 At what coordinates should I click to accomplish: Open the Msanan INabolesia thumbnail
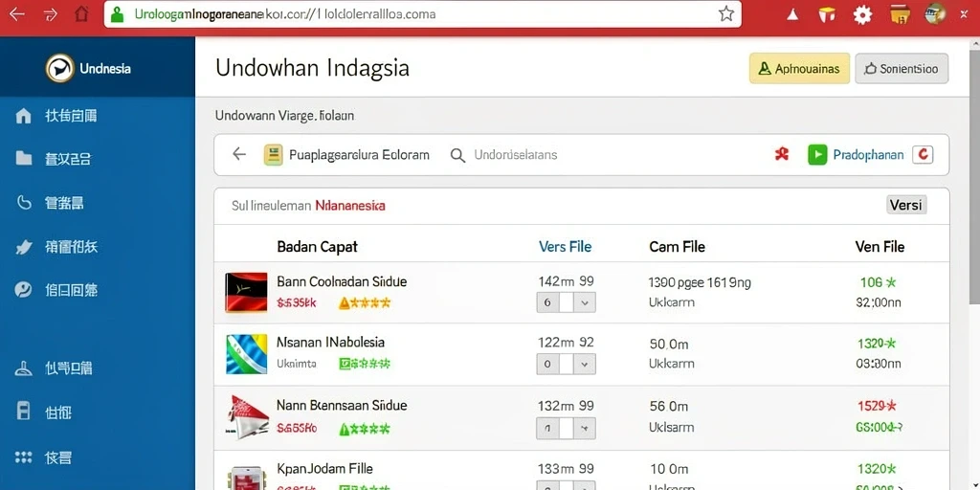pos(246,354)
